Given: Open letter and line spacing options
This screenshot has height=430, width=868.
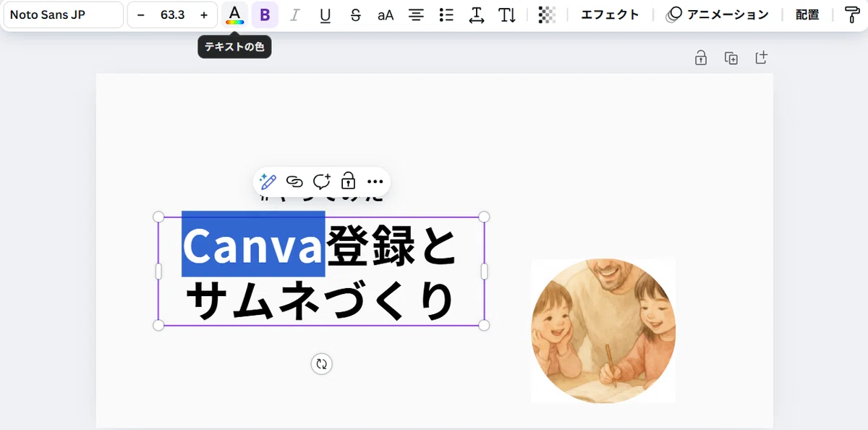Looking at the screenshot, I should [477, 14].
